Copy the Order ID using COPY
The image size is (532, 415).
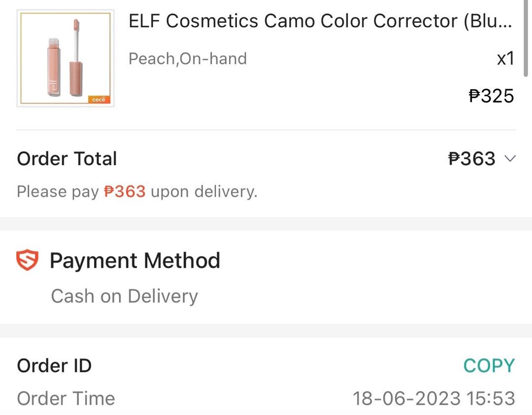pyautogui.click(x=490, y=365)
